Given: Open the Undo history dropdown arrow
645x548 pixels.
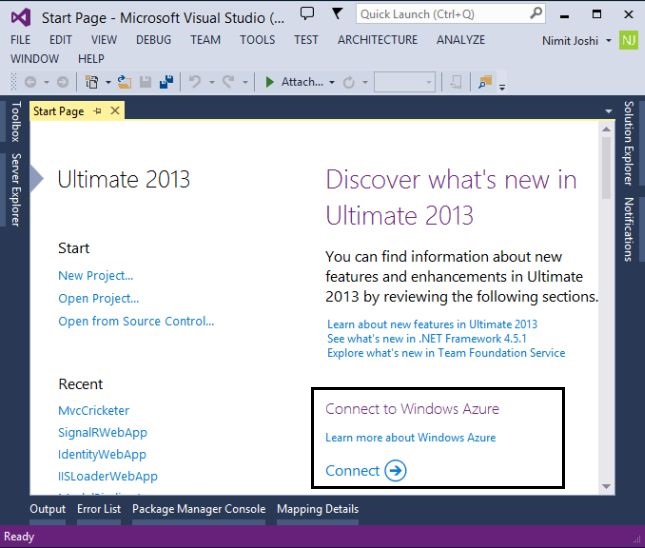Looking at the screenshot, I should tap(212, 82).
